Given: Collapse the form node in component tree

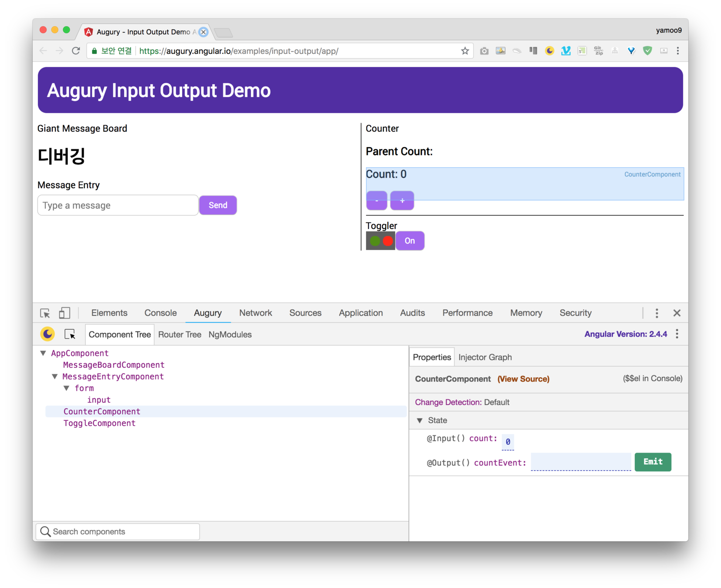Looking at the screenshot, I should click(67, 388).
